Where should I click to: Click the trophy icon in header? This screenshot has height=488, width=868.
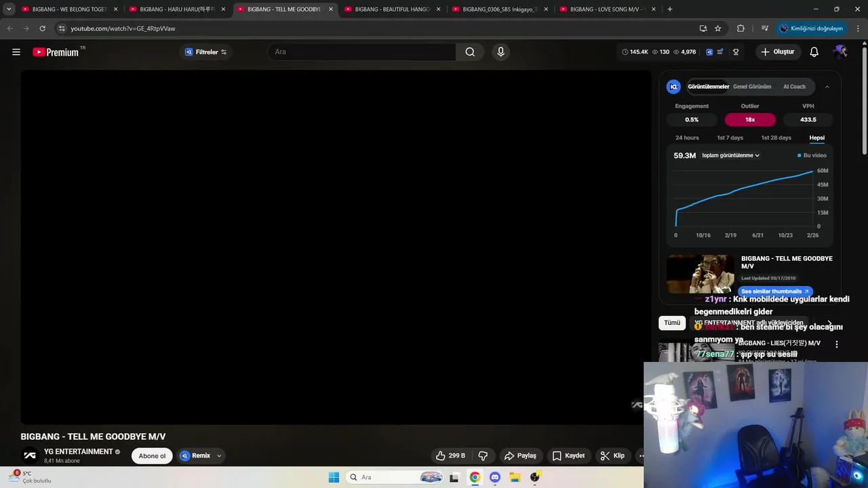(x=736, y=52)
